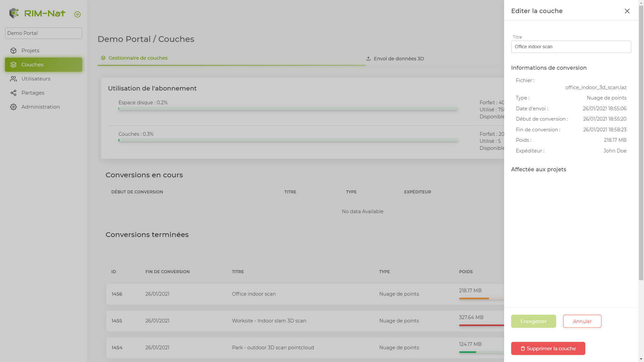Click the Enregistrer button
Image resolution: width=644 pixels, height=362 pixels.
click(x=533, y=321)
